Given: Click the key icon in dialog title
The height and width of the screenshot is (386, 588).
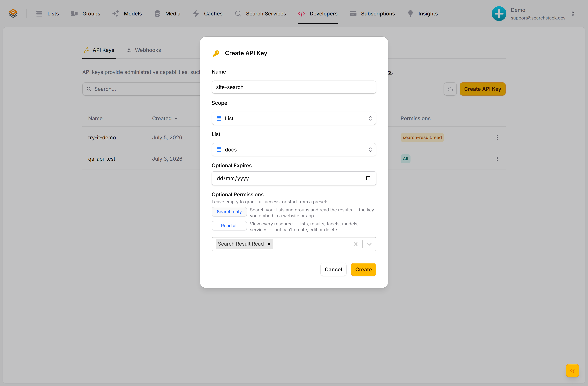Looking at the screenshot, I should [216, 53].
